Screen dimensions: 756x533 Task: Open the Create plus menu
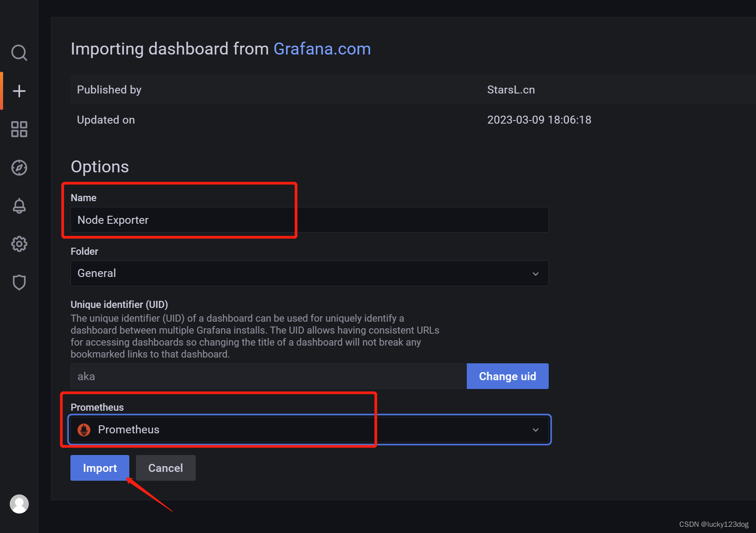19,91
